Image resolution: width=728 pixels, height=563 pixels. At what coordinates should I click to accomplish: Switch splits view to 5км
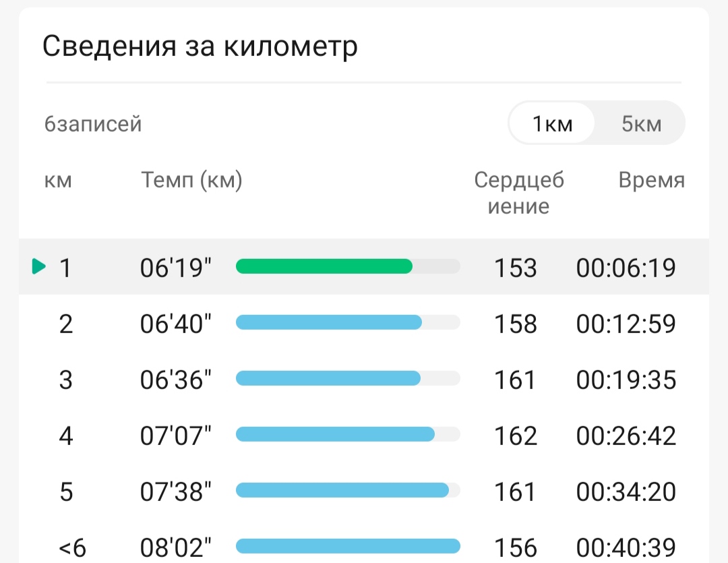point(641,123)
